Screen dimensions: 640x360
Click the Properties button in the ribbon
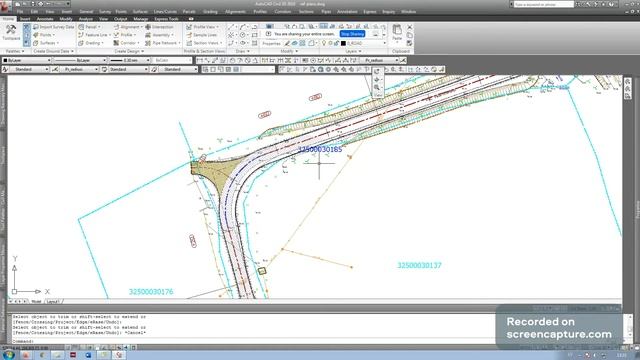[271, 43]
